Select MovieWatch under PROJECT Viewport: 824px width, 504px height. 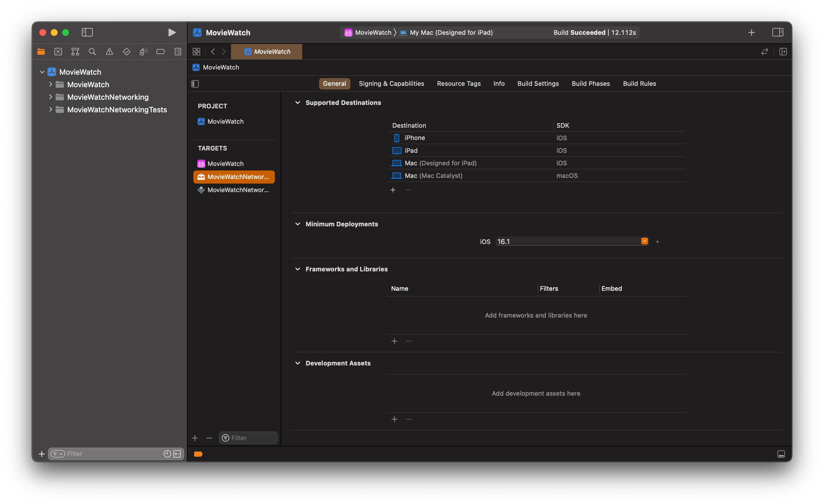tap(221, 121)
